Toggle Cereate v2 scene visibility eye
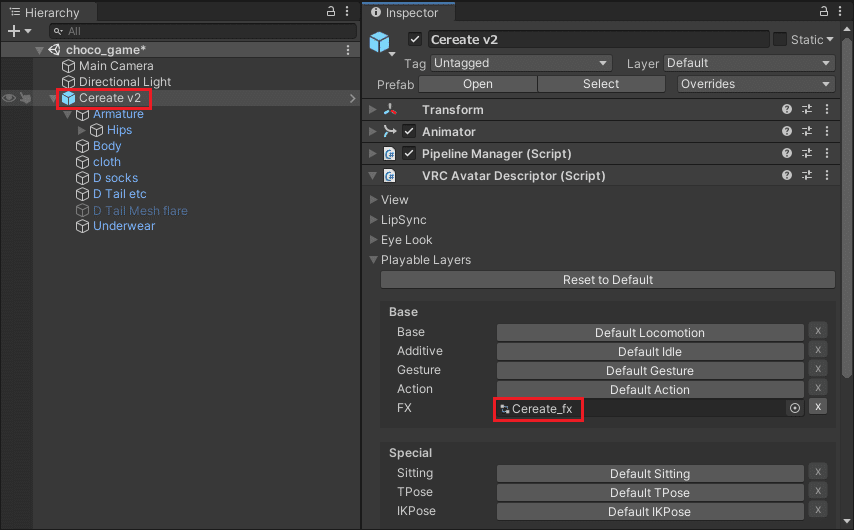This screenshot has height=530, width=854. click(x=9, y=98)
